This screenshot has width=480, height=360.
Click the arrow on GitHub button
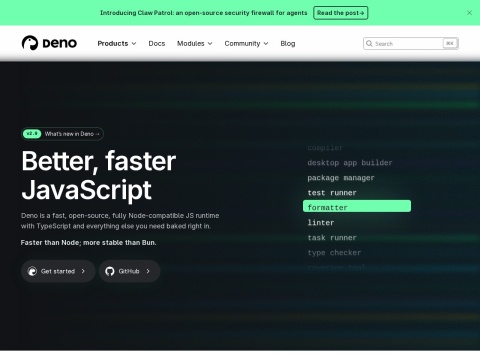(x=148, y=271)
